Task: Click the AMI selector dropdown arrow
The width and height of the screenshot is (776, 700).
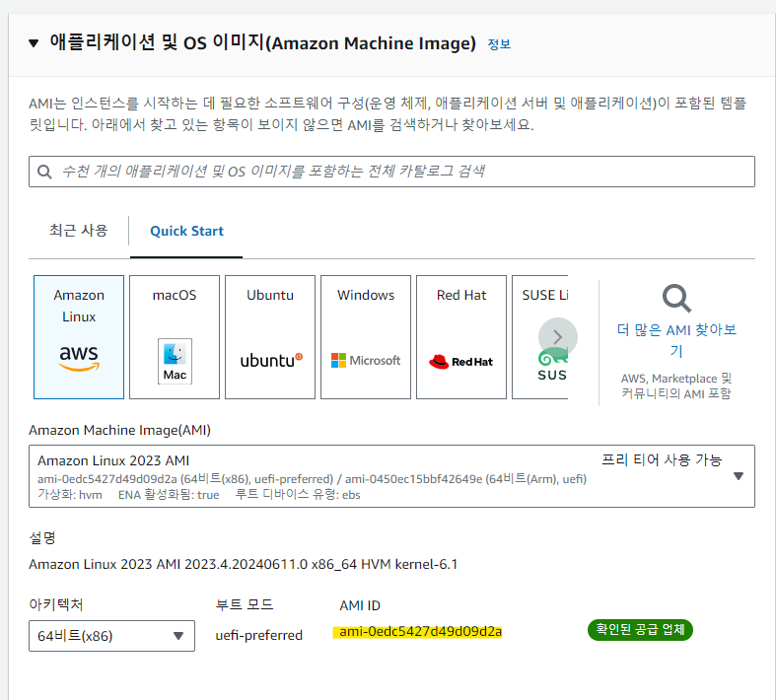Action: point(739,476)
